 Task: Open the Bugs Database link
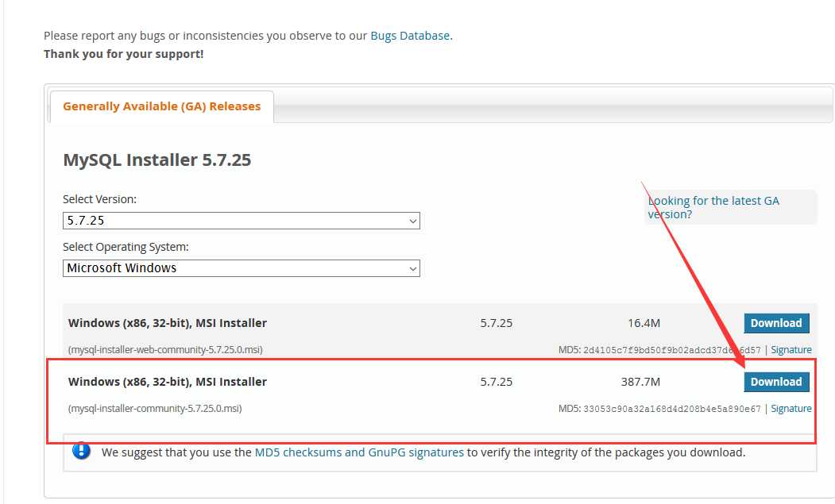[410, 36]
